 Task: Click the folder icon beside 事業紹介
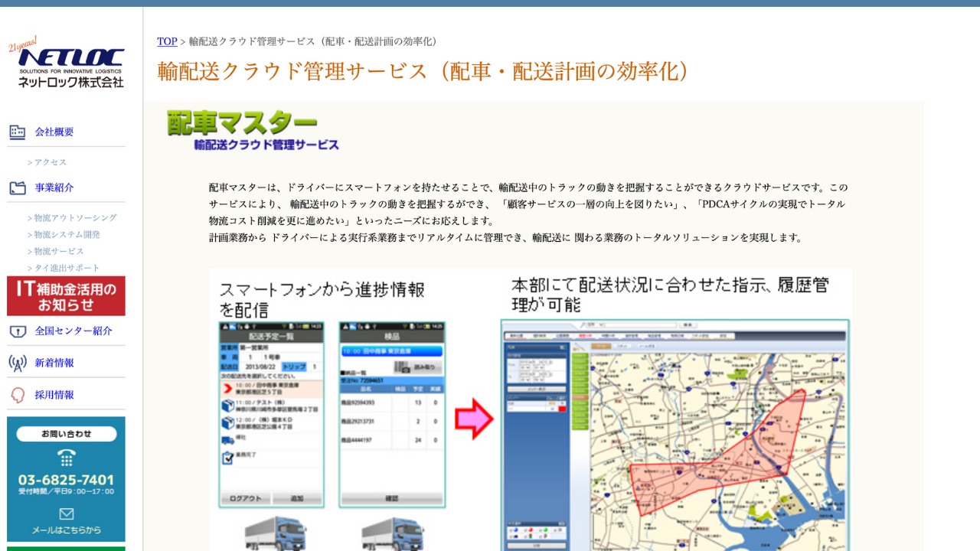click(18, 187)
